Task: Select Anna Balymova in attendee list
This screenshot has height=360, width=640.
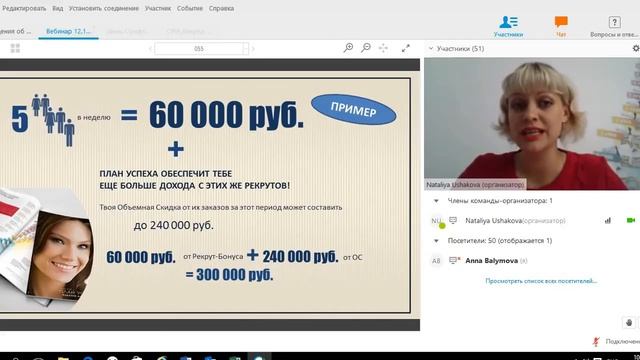Action: [496, 260]
